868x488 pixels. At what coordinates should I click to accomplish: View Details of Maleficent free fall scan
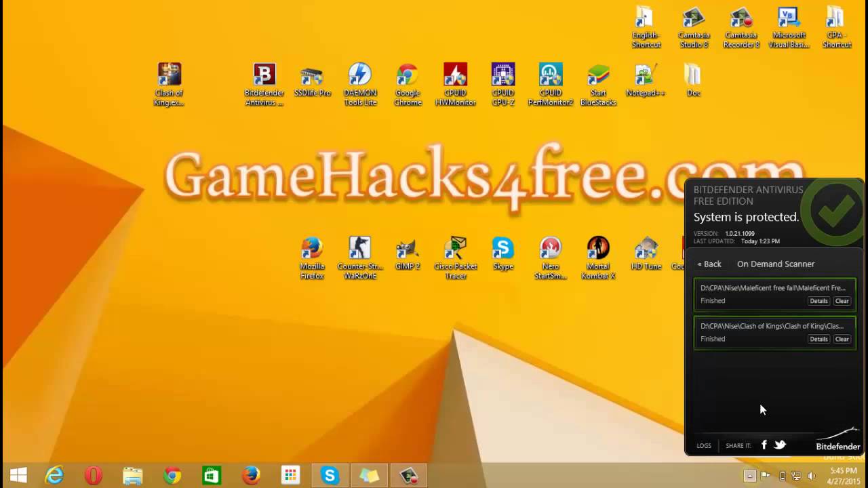[x=818, y=301]
